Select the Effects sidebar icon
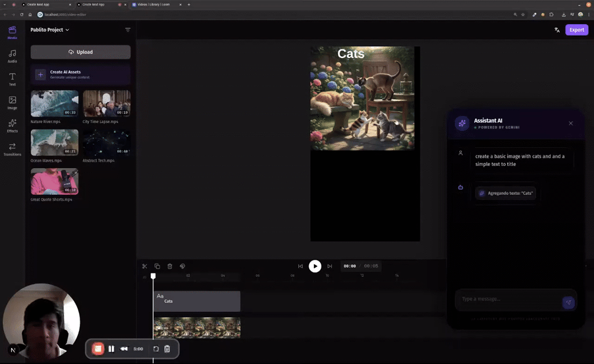This screenshot has height=364, width=594. 12,125
